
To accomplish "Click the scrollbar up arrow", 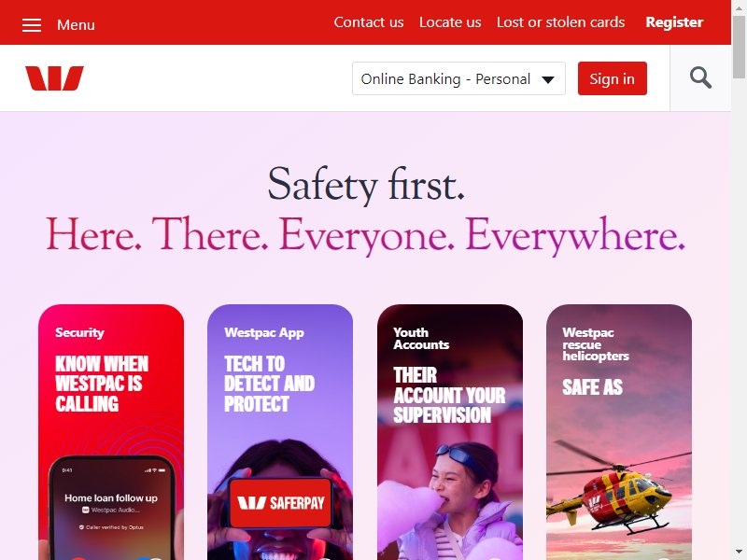I will coord(739,7).
